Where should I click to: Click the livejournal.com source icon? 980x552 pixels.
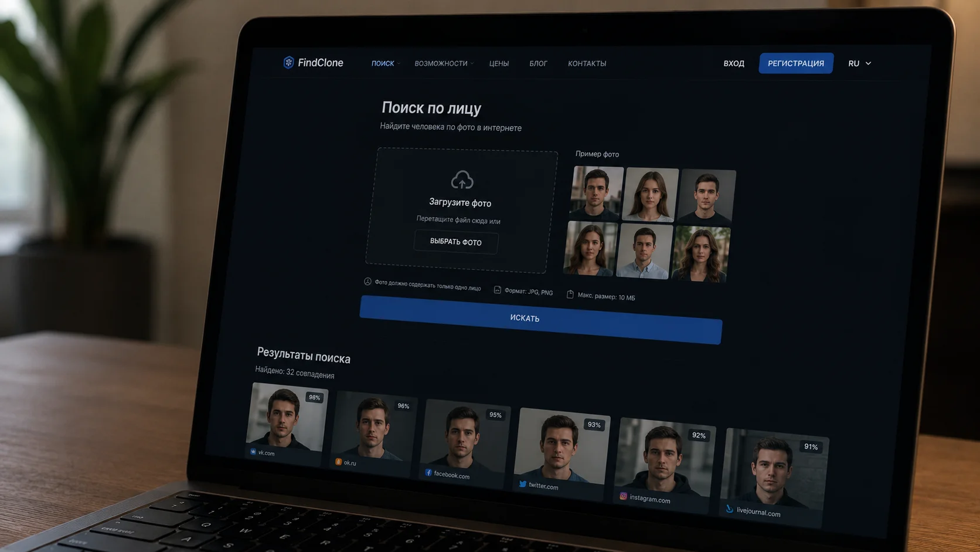tap(729, 509)
